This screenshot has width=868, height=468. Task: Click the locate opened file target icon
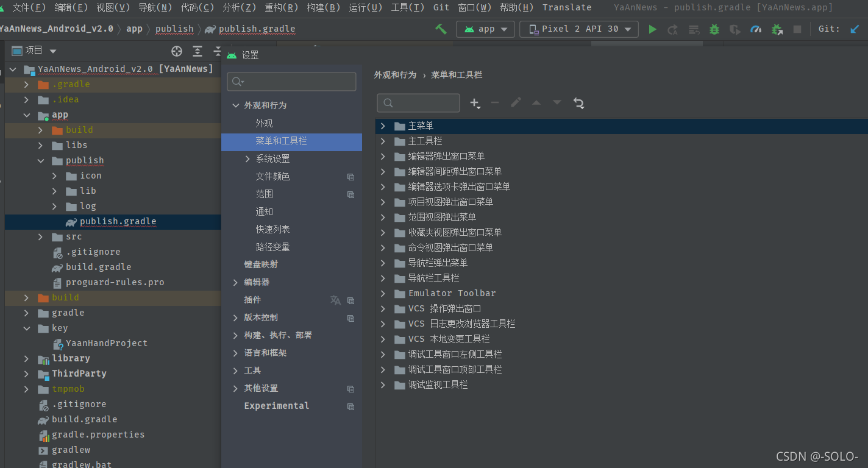(x=177, y=51)
